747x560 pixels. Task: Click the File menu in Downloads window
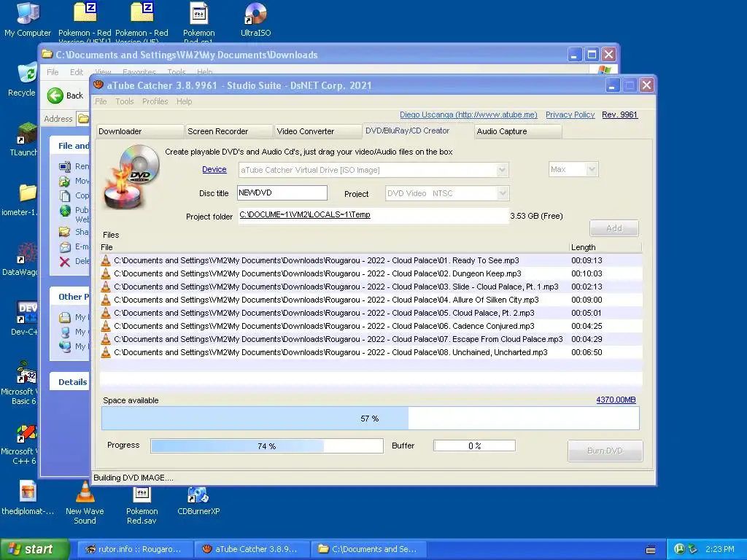(x=53, y=72)
